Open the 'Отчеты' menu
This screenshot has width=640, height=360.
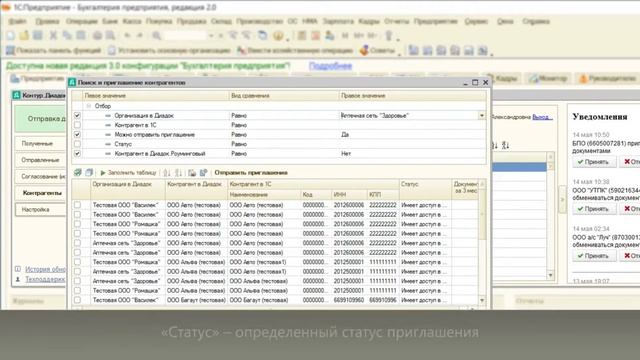(x=396, y=21)
